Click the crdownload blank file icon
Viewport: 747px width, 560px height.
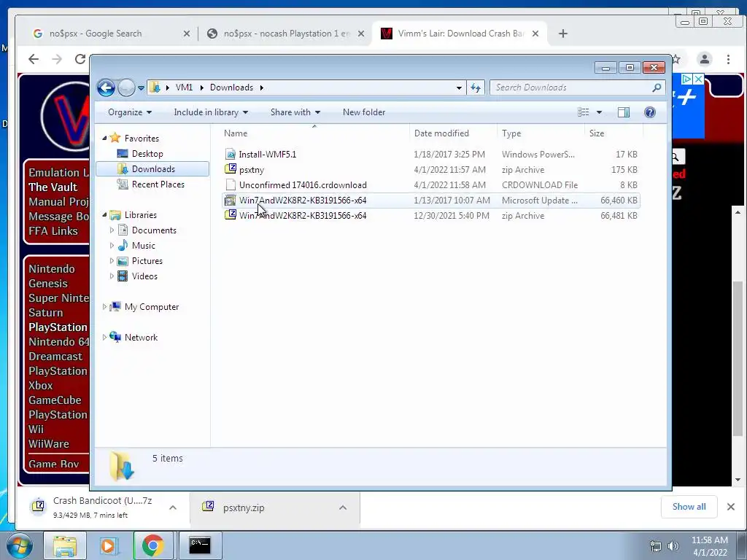click(x=231, y=184)
